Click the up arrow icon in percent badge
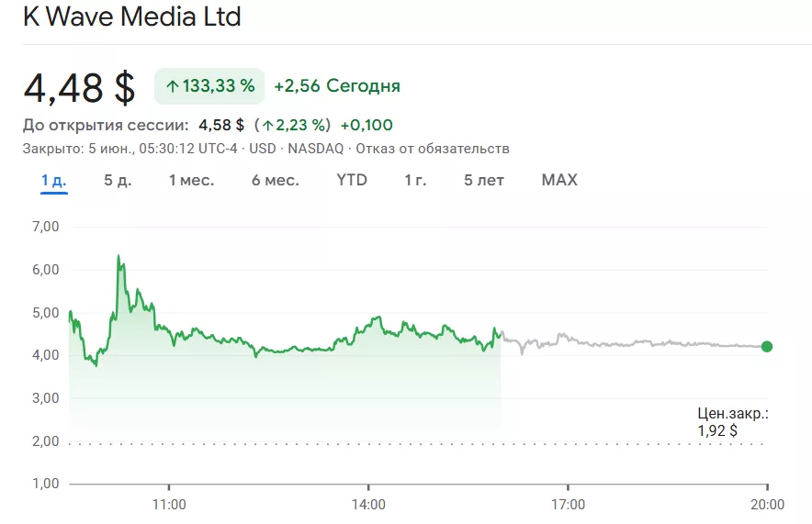This screenshot has height=524, width=812. click(x=172, y=86)
